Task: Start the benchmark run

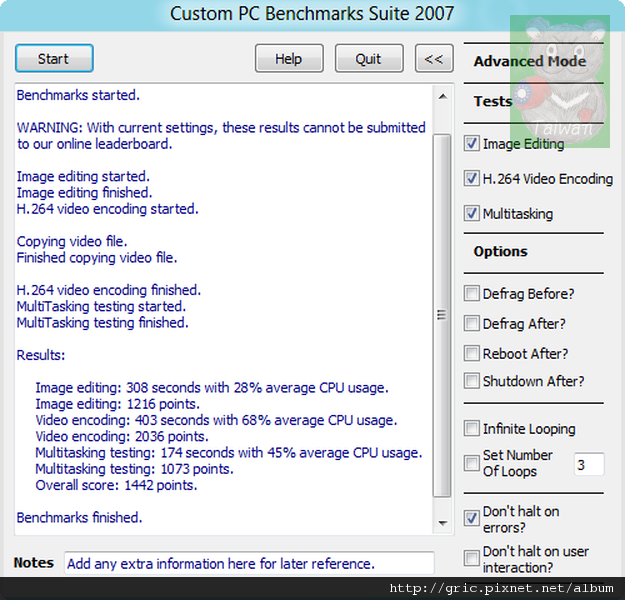Action: (x=54, y=59)
